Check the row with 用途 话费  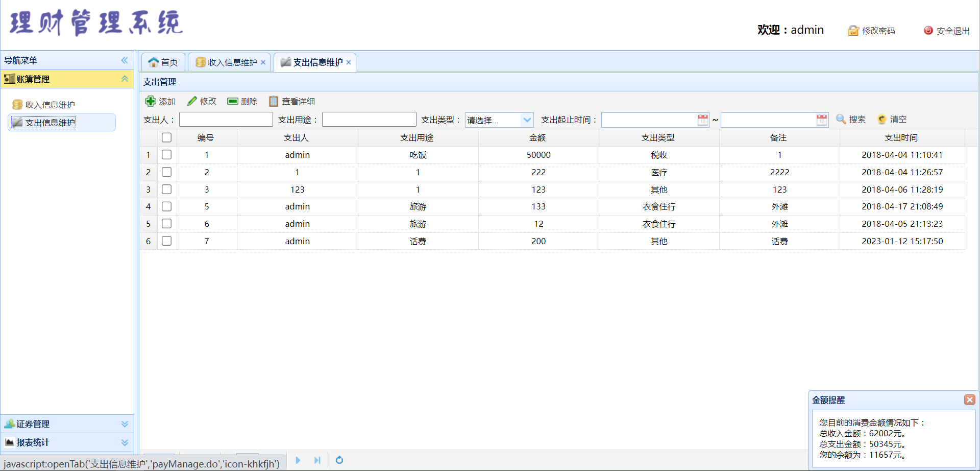point(166,241)
